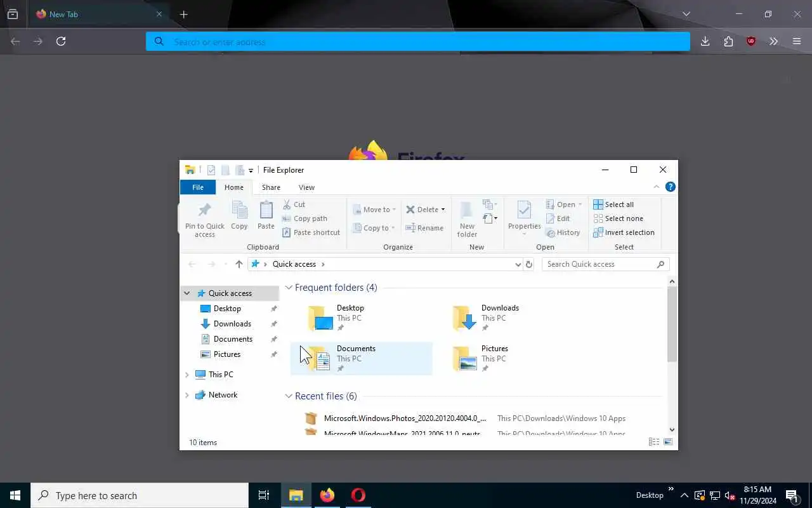The image size is (812, 508).
Task: Select Pictures in the navigation pane
Action: [x=227, y=354]
